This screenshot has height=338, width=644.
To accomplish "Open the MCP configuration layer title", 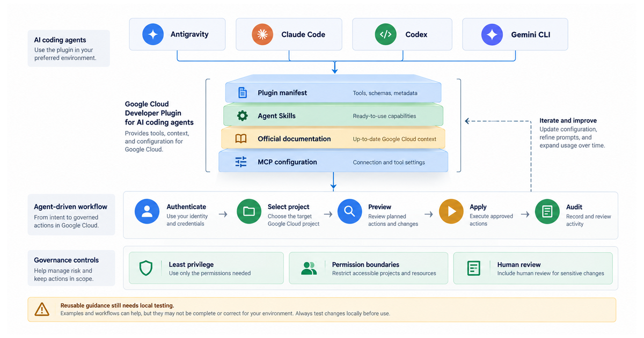I will [x=287, y=162].
